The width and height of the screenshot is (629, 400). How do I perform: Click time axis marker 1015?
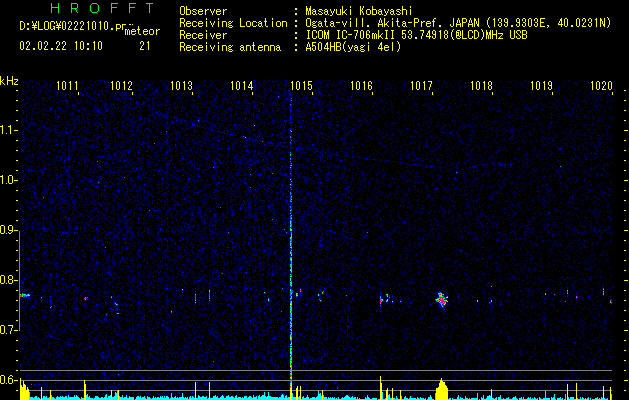pos(301,86)
